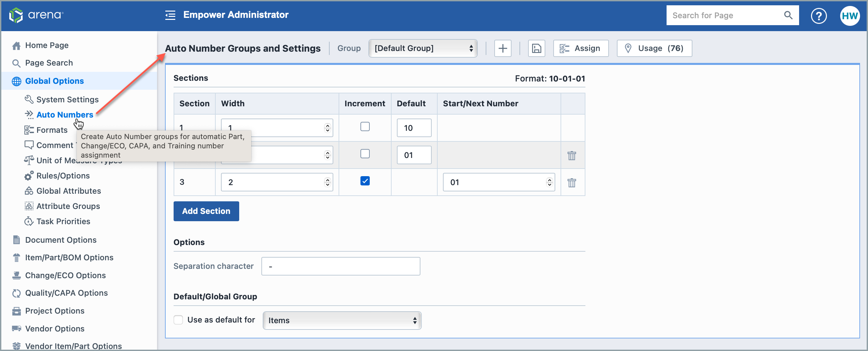Open help using the question mark icon
Viewport: 868px width, 351px height.
tap(819, 16)
